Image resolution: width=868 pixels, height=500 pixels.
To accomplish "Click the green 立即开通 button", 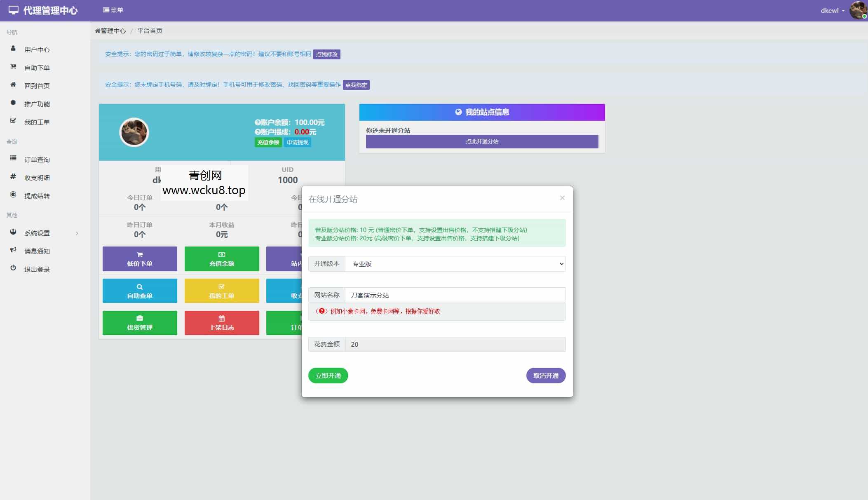I will (328, 376).
